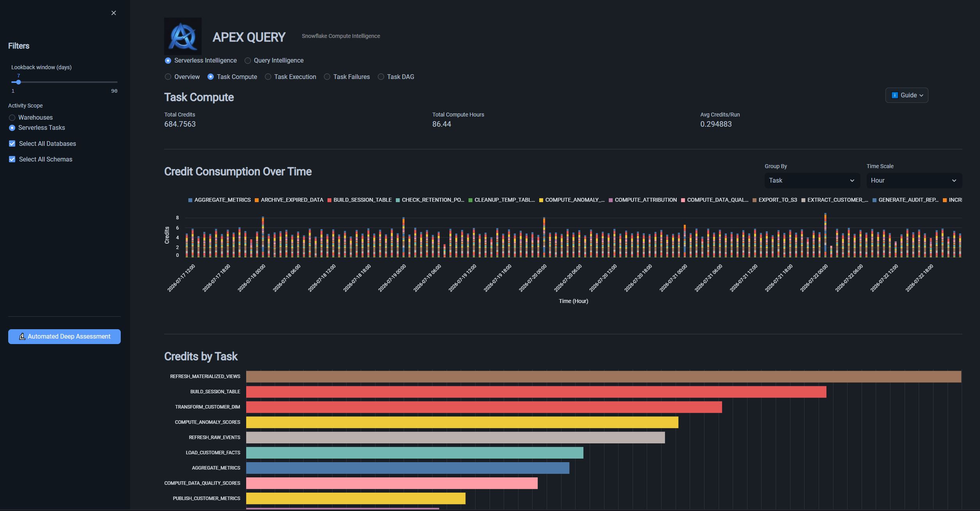The height and width of the screenshot is (511, 980).
Task: Click the ARCHIVE_EXPIRED_DATA legend marker
Action: click(x=257, y=200)
